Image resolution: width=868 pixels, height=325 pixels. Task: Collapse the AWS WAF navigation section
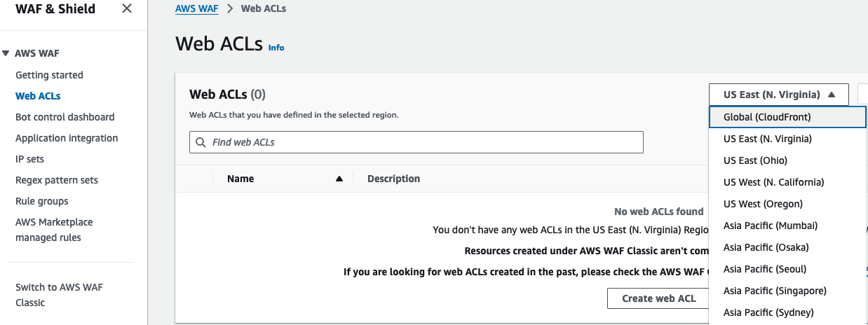pos(6,53)
